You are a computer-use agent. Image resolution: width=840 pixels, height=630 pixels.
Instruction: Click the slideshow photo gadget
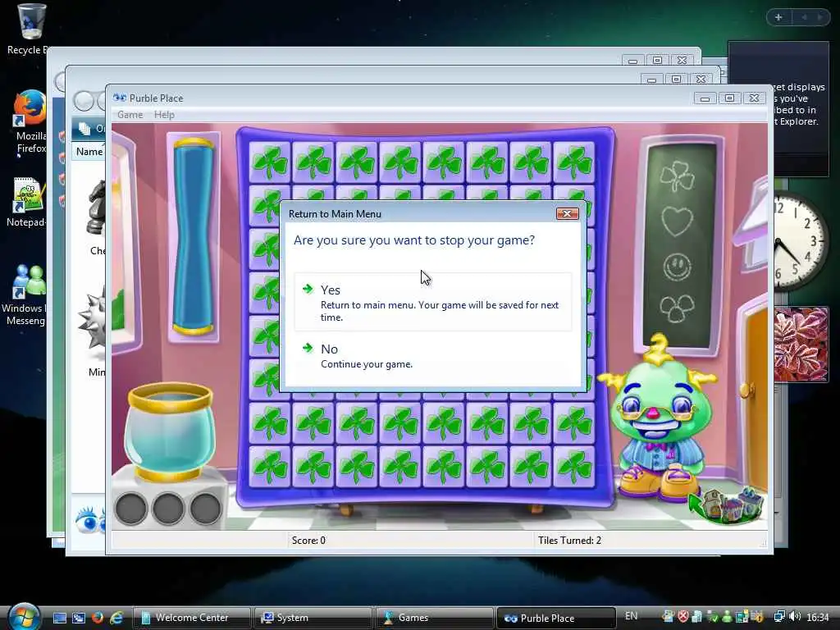[801, 344]
